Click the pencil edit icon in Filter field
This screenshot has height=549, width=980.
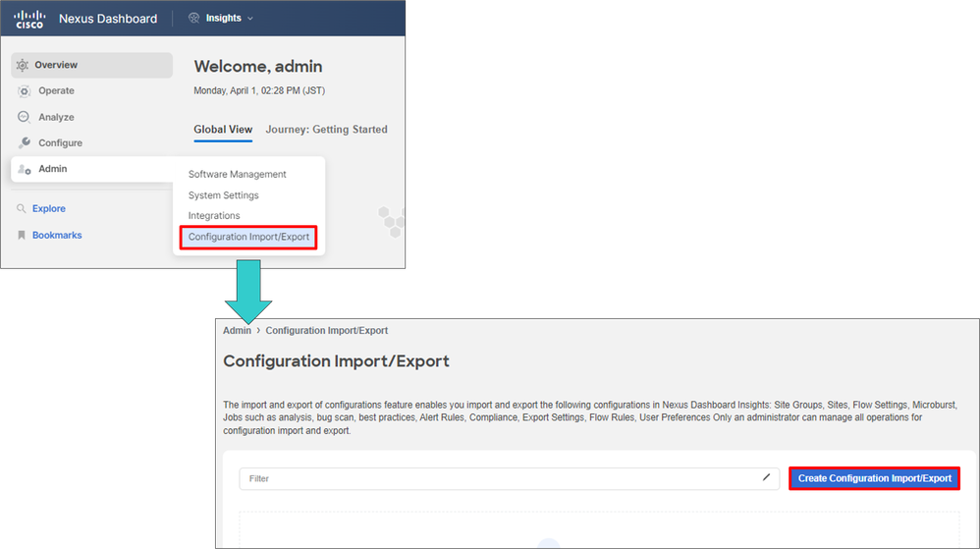tap(766, 477)
